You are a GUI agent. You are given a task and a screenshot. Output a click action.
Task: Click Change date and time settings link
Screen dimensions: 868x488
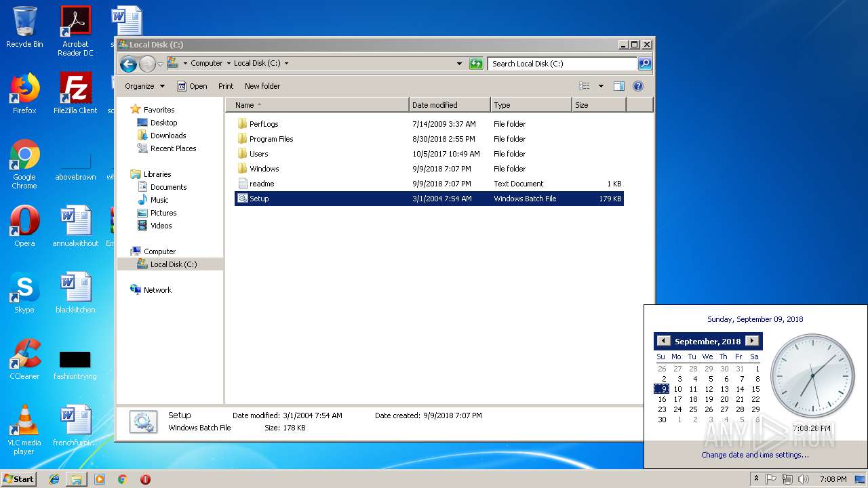(755, 455)
